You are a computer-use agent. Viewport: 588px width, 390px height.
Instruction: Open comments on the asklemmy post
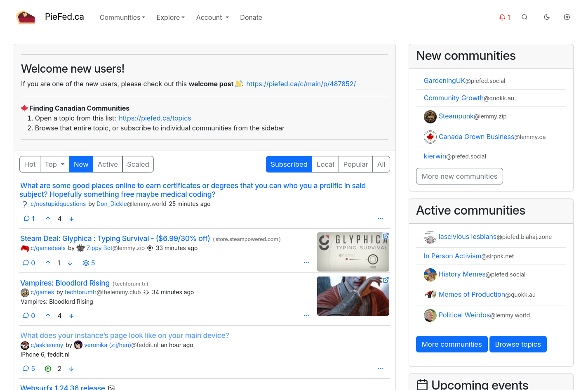tap(29, 369)
